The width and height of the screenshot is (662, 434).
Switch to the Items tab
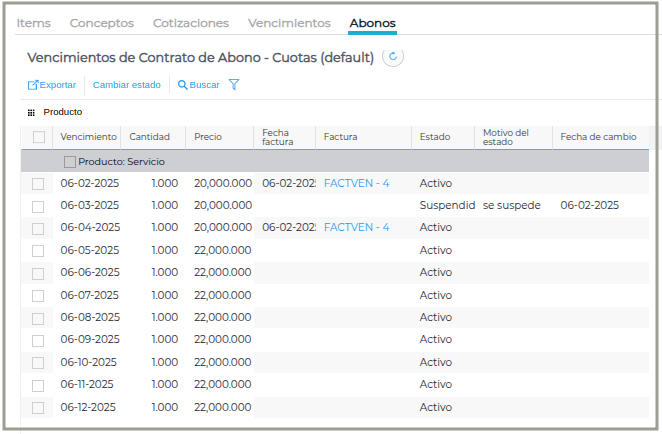click(x=34, y=23)
